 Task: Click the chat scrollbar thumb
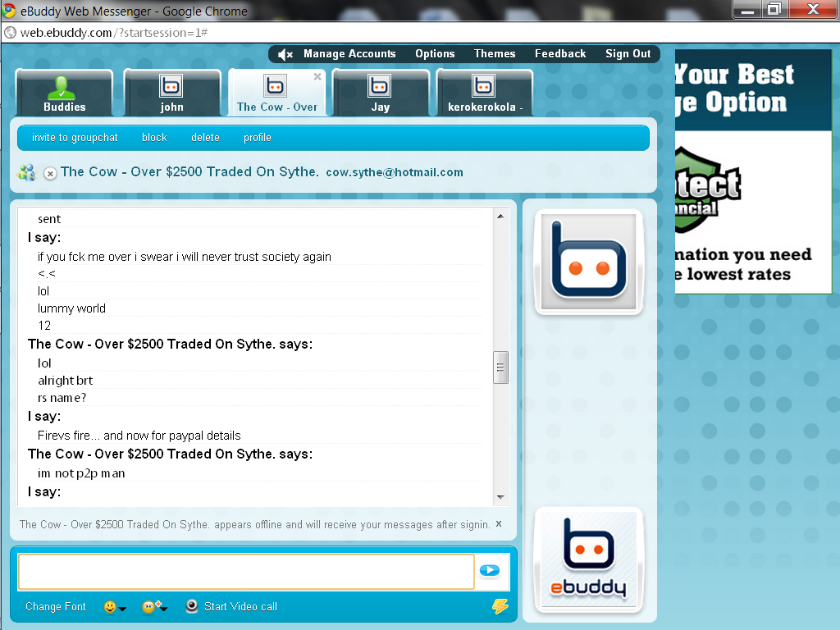(x=500, y=367)
